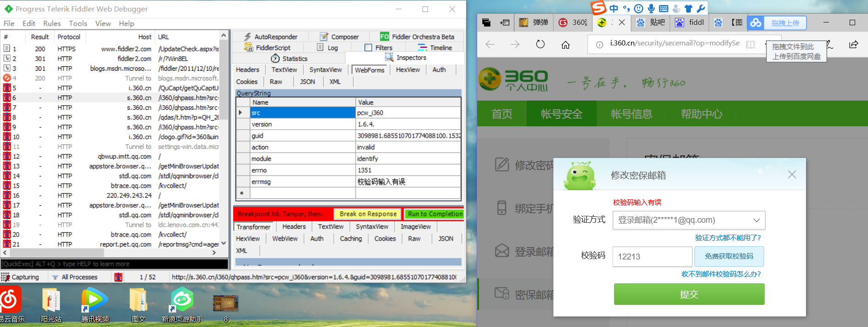
Task: Select session 2 redirect icon in list
Action: [x=7, y=59]
